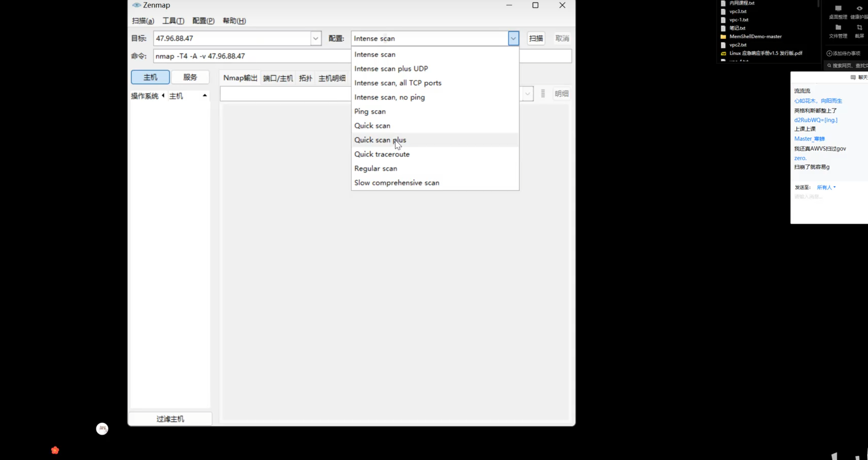
Task: Click the 健康护眼 eye protection icon
Action: (859, 9)
